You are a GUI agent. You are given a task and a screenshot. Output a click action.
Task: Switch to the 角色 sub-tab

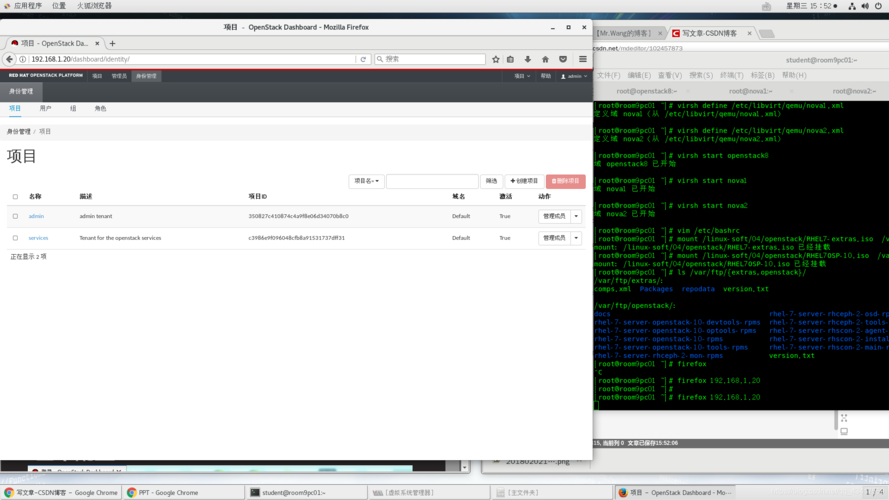click(100, 108)
